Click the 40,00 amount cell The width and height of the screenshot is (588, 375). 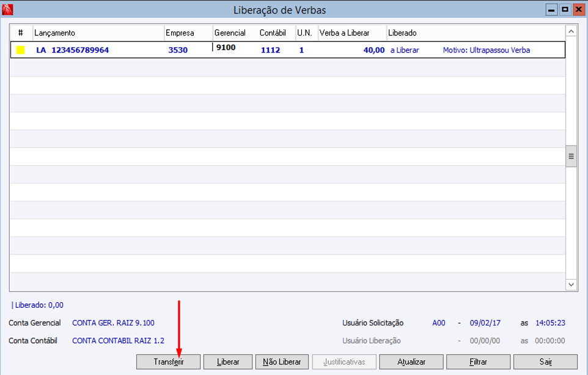[374, 50]
